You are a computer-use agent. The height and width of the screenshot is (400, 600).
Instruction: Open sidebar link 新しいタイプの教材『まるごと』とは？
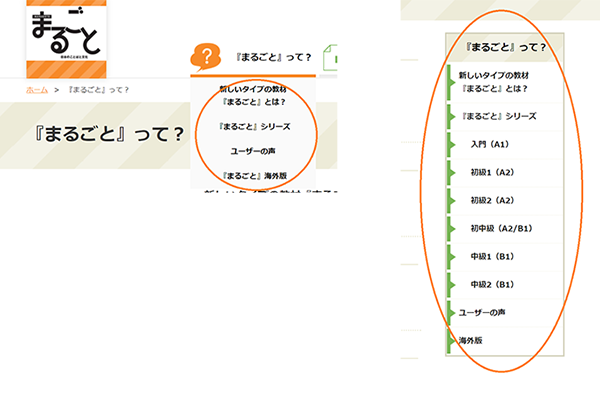pos(505,82)
